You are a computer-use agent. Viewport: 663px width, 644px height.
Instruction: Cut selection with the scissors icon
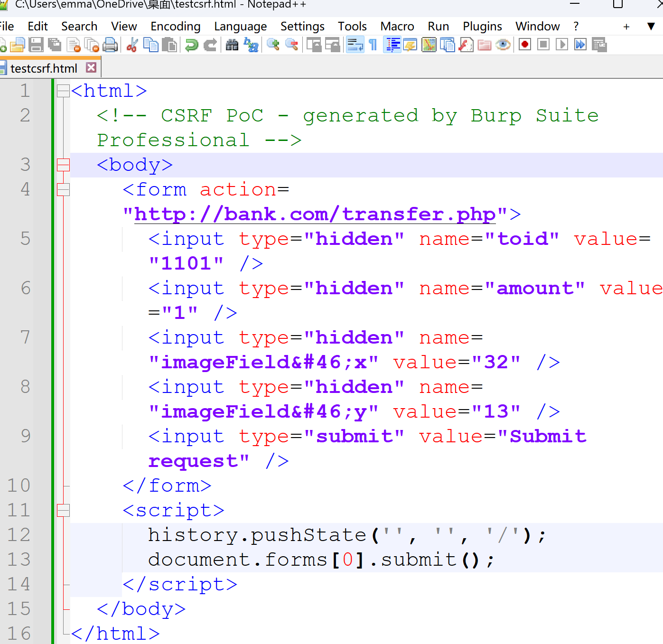pyautogui.click(x=132, y=45)
